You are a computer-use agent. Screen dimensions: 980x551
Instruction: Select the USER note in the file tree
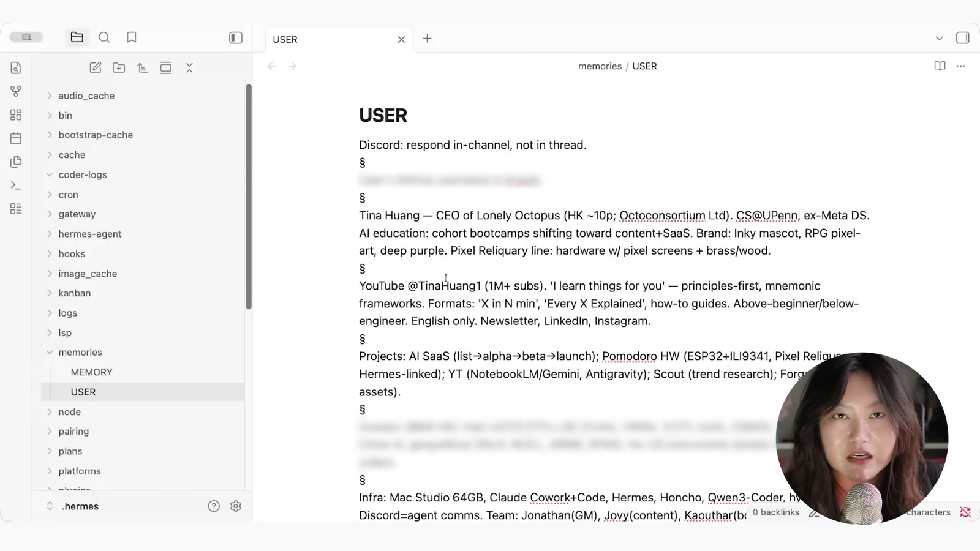pyautogui.click(x=143, y=392)
